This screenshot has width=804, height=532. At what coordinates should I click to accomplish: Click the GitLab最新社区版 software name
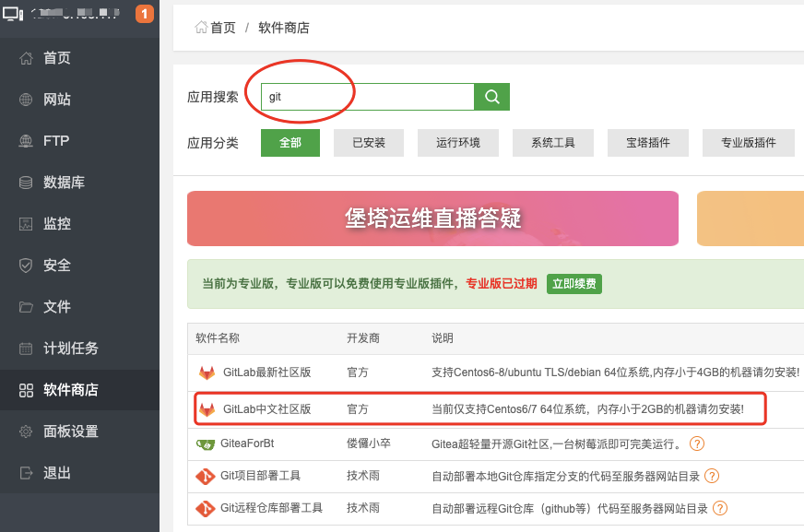coord(267,372)
